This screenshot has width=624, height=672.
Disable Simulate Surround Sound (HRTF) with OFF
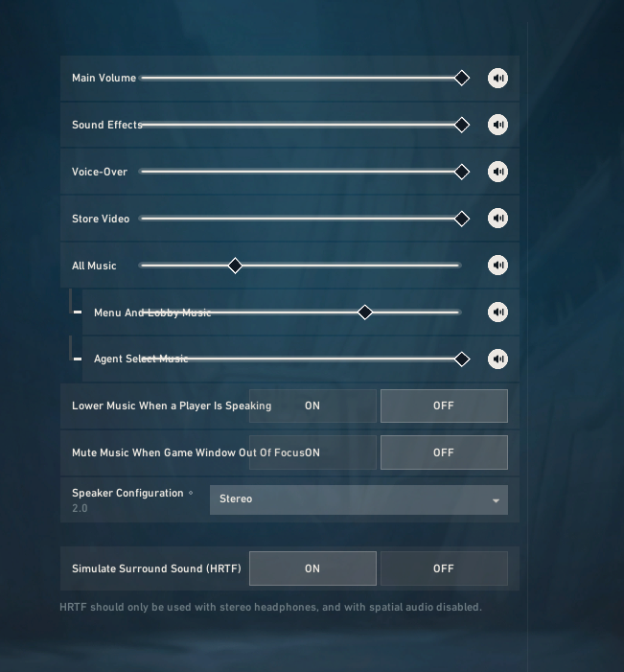click(444, 568)
